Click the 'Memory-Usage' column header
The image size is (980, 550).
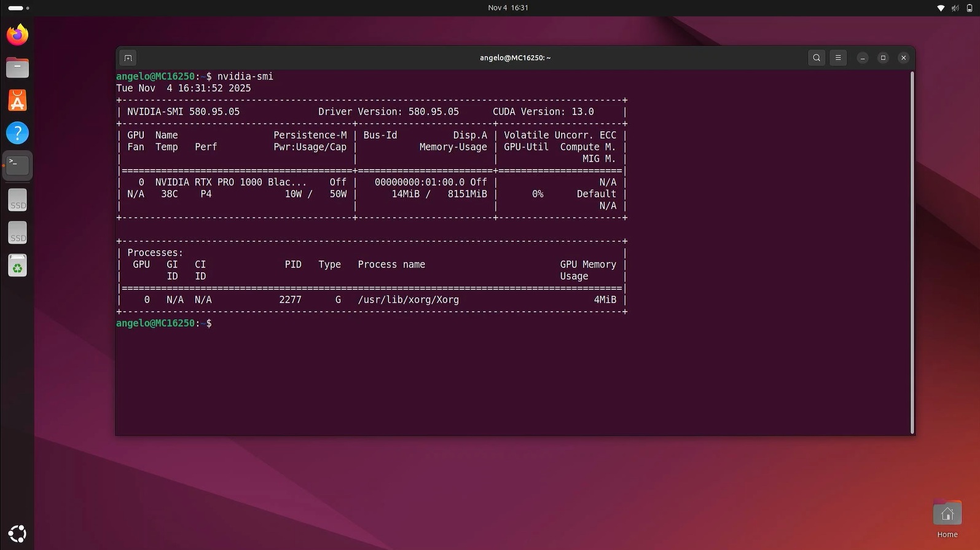(x=453, y=147)
